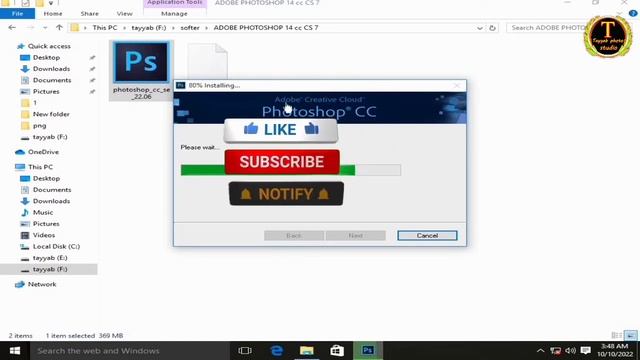Open Pictures under Quick access
640x360 pixels.
coord(46,92)
